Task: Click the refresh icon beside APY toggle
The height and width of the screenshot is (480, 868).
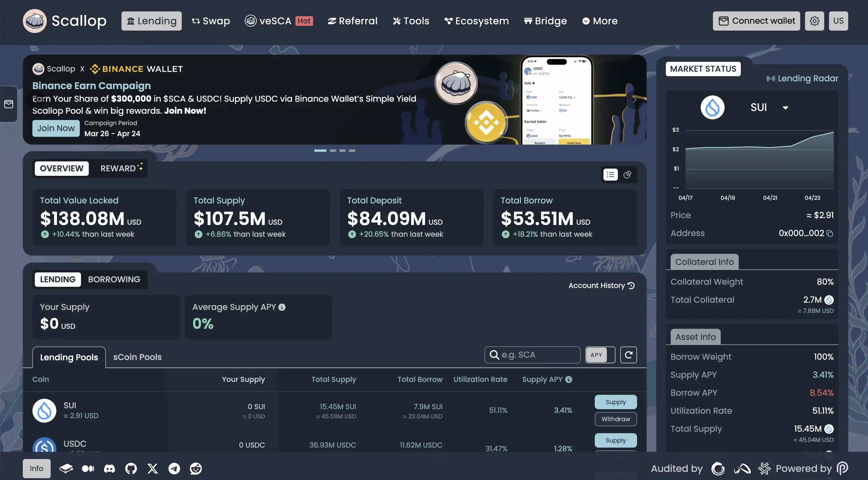Action: coord(628,355)
